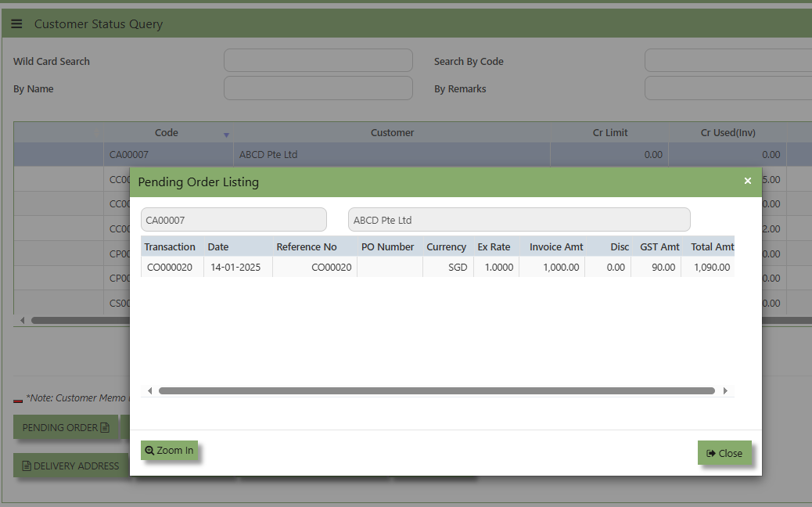Click the Currency column header
Viewport: 812px width, 507px height.
click(448, 246)
